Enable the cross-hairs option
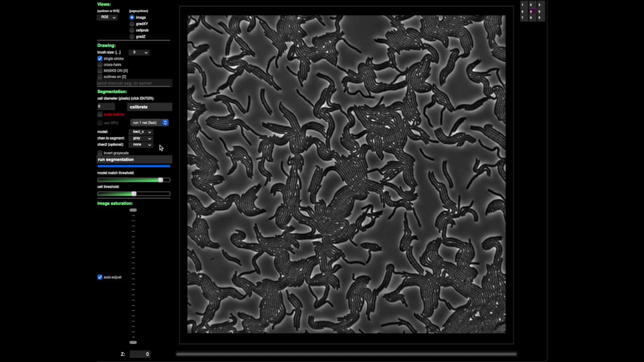 pos(100,64)
